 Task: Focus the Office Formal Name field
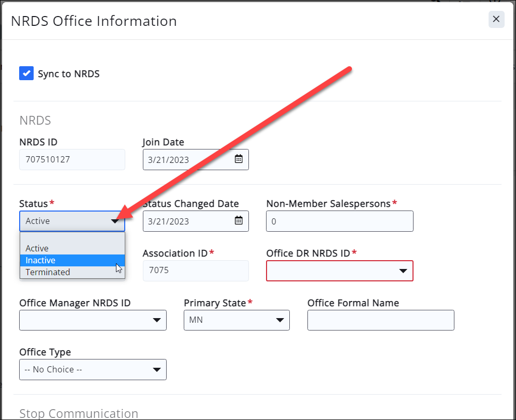[x=380, y=320]
